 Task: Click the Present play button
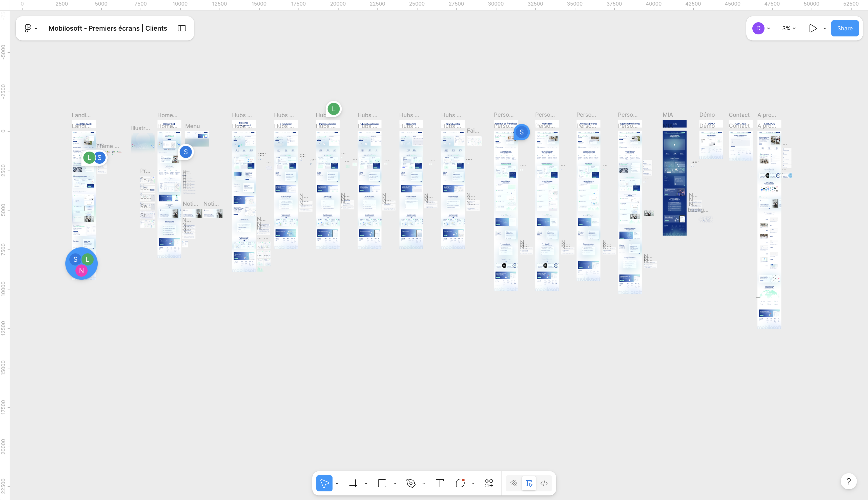(812, 29)
